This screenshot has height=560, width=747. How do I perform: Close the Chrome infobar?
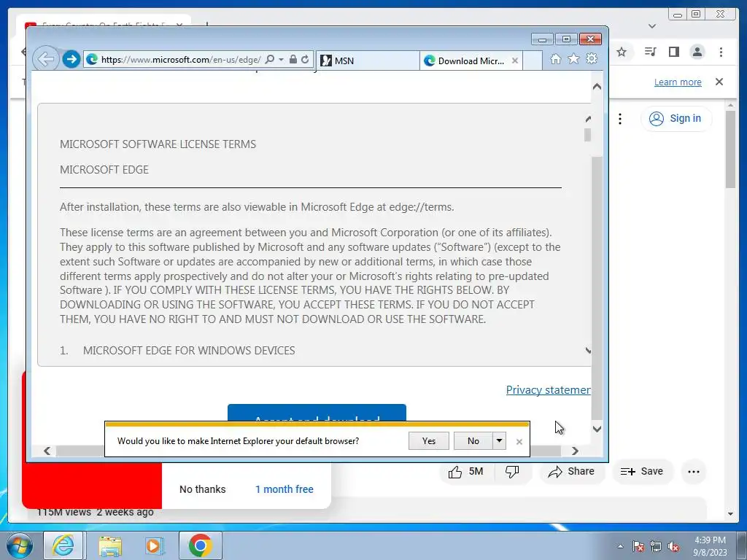click(719, 82)
